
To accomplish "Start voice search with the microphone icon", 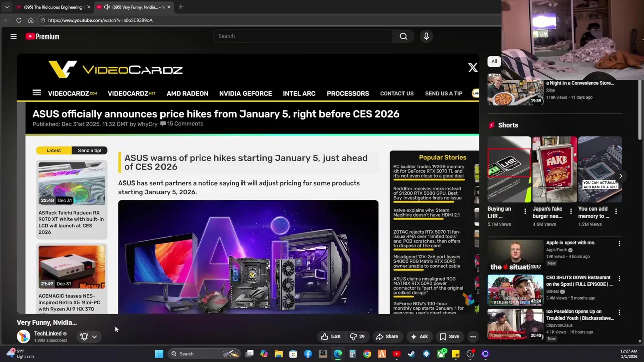I will (x=426, y=36).
